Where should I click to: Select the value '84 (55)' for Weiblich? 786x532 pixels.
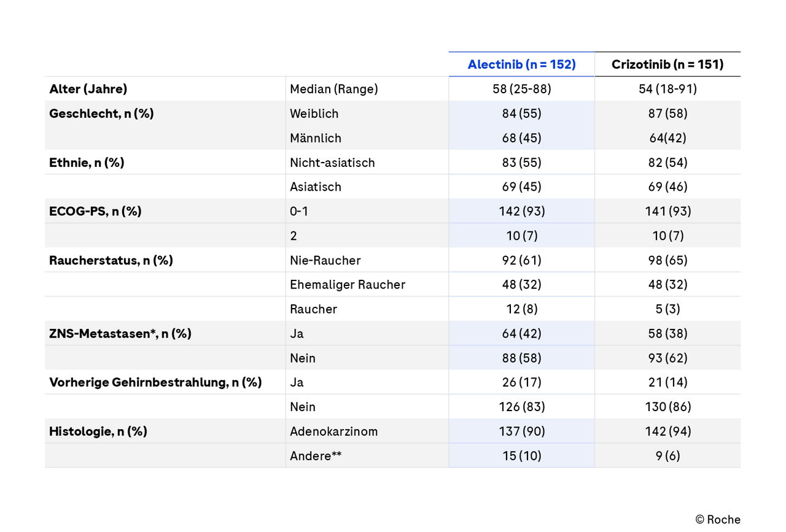[522, 114]
